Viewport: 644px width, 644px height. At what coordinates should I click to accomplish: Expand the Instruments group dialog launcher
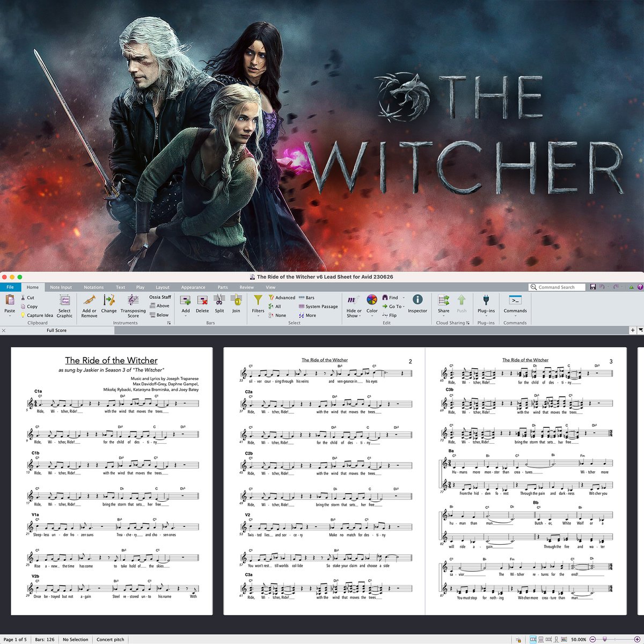(169, 323)
